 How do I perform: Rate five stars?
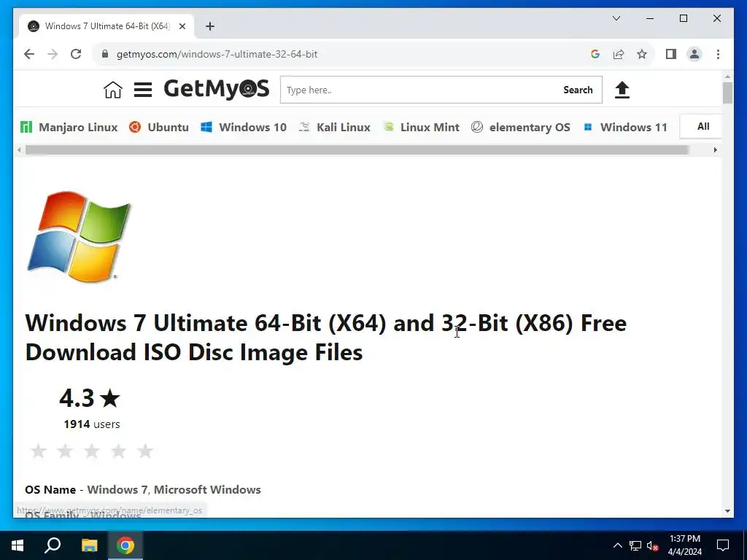[x=145, y=451]
